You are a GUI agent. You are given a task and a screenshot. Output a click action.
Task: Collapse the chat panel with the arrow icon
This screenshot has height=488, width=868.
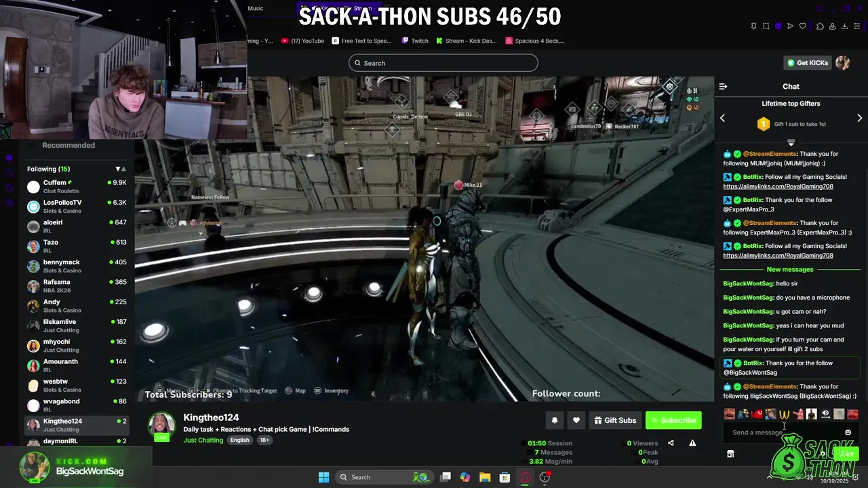point(723,86)
